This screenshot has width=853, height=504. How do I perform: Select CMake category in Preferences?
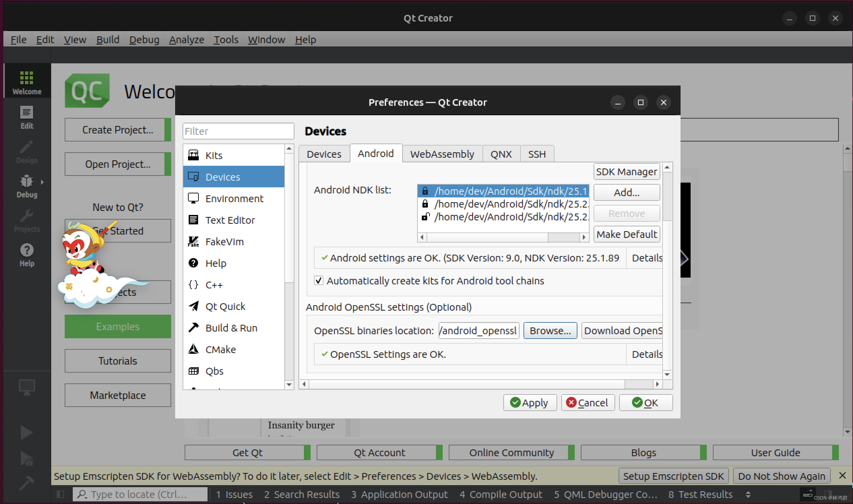(233, 349)
